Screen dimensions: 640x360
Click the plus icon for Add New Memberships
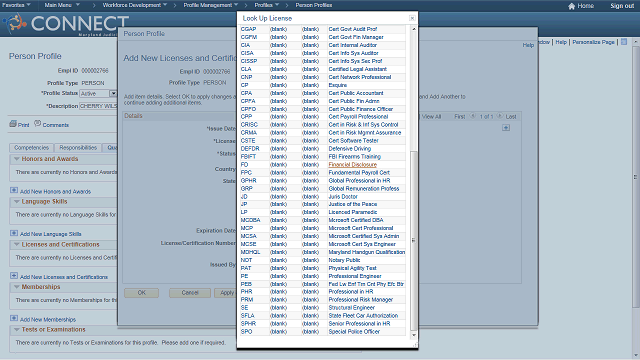(14, 318)
